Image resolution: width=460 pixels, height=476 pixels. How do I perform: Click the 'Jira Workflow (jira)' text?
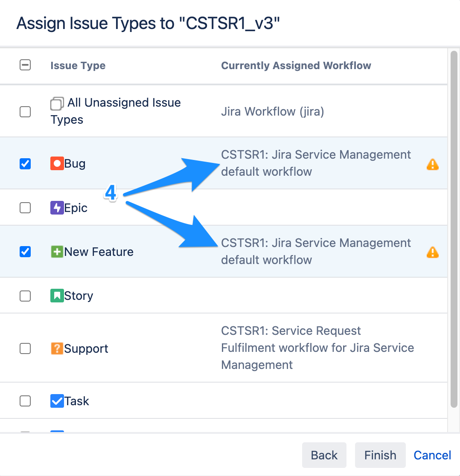[273, 112]
